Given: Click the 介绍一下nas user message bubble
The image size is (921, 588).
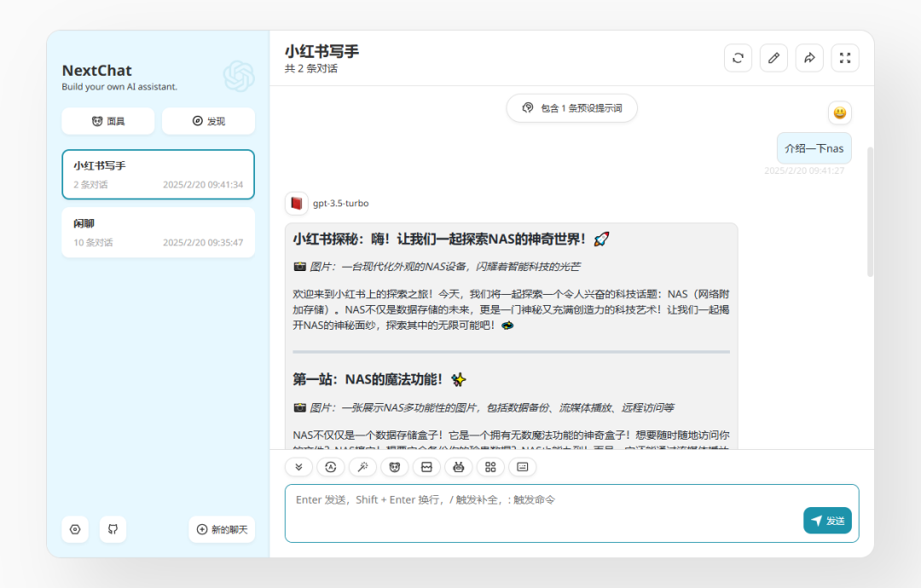Looking at the screenshot, I should coord(814,148).
